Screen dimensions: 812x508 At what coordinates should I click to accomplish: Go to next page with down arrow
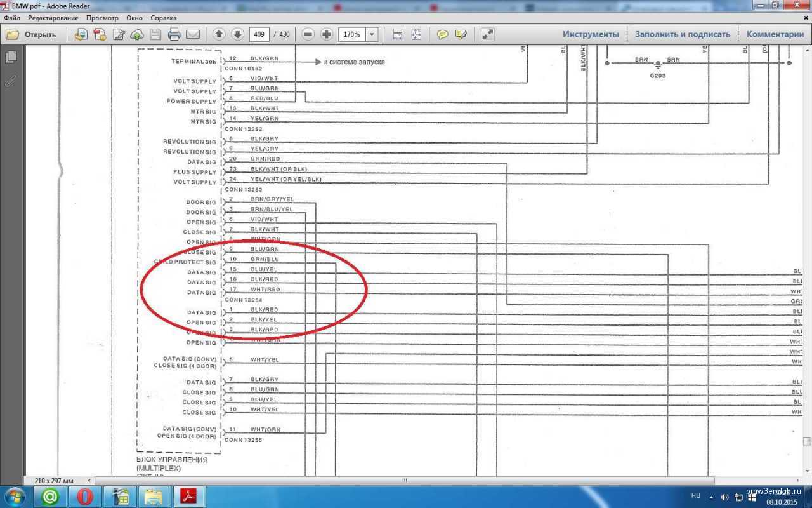[x=237, y=34]
